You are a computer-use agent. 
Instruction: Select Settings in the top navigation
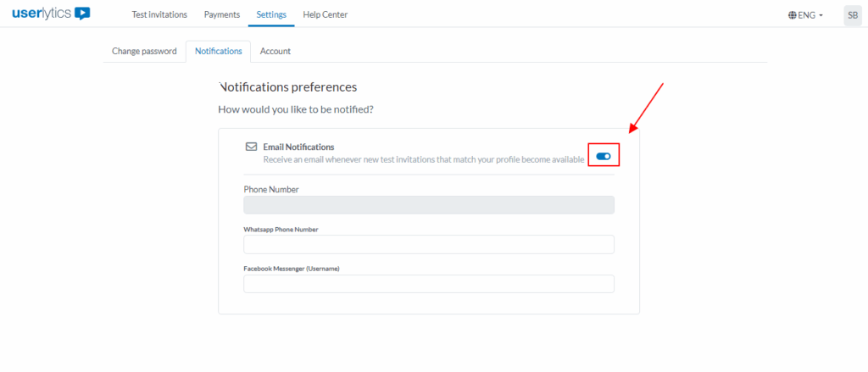[271, 14]
